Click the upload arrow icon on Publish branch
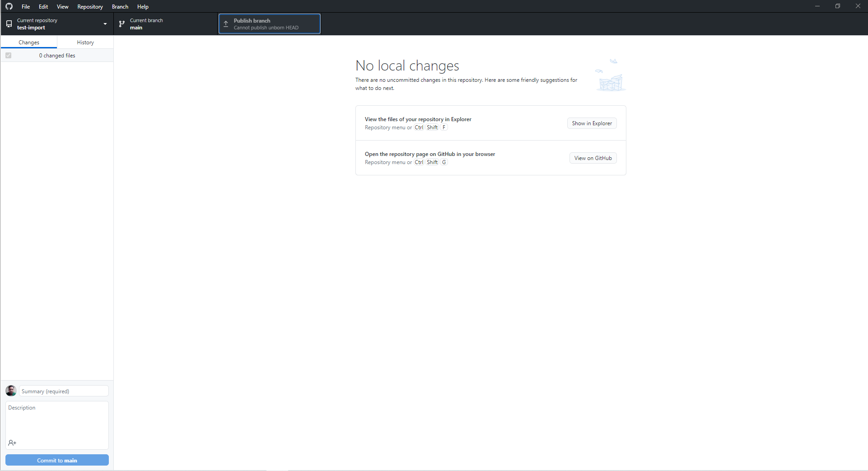868x471 pixels. (x=226, y=24)
